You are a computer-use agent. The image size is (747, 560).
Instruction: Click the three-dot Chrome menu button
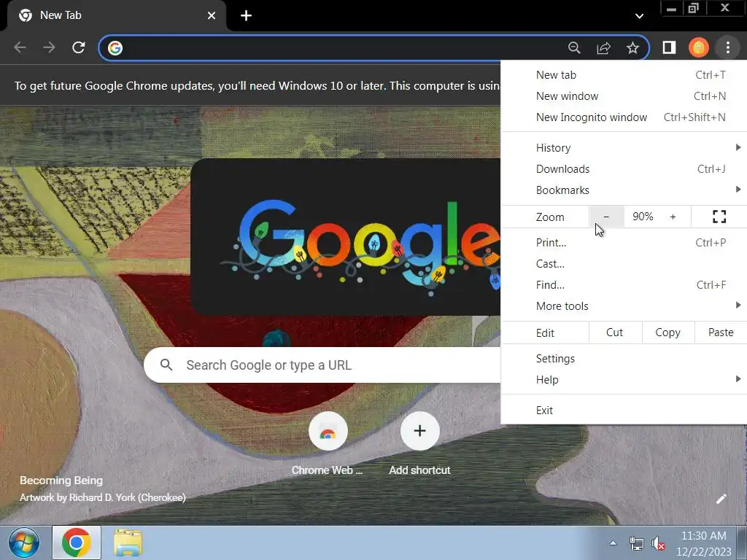tap(727, 47)
